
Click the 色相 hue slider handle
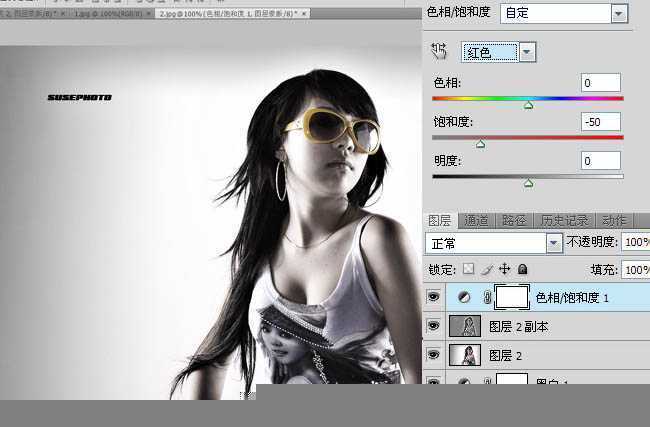(528, 105)
